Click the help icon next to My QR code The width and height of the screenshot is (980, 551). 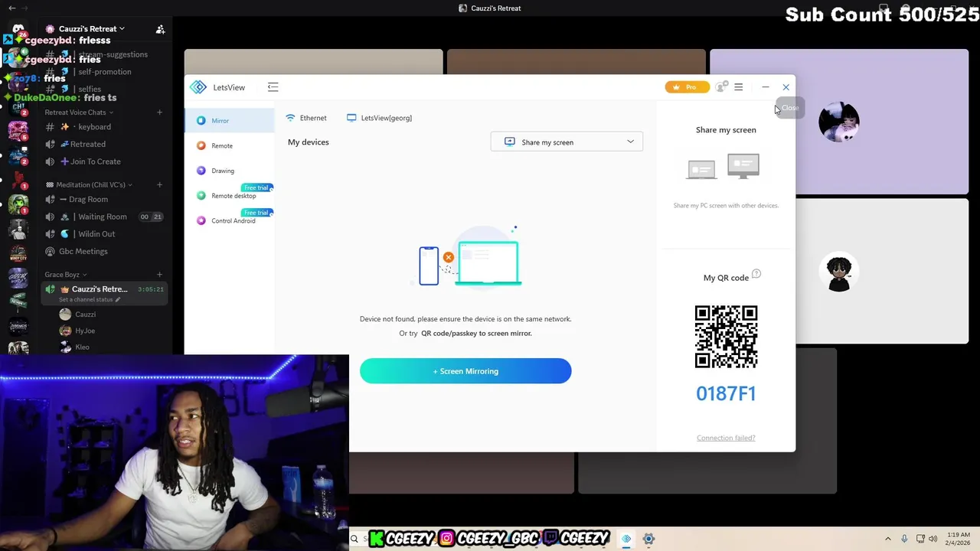tap(756, 274)
